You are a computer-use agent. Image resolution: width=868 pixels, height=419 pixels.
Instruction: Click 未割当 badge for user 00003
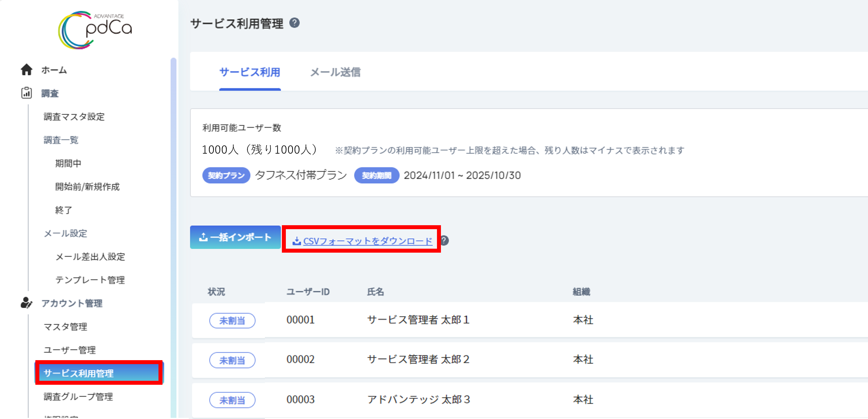coord(232,400)
